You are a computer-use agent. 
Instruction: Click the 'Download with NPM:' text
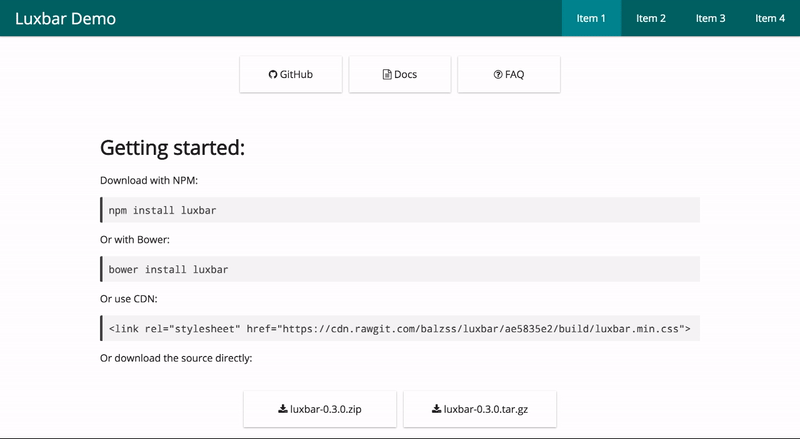[149, 180]
